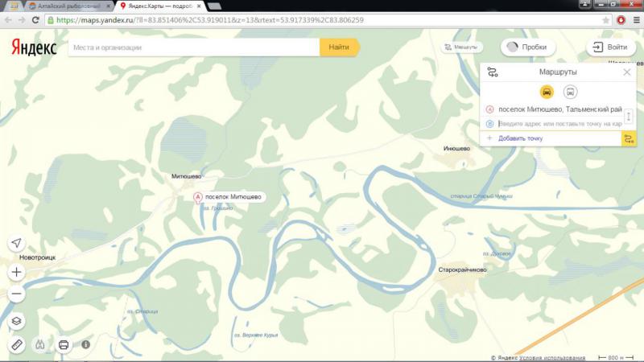Click the yellow route options button
Screen dimensions: 644x362
[x=629, y=138]
